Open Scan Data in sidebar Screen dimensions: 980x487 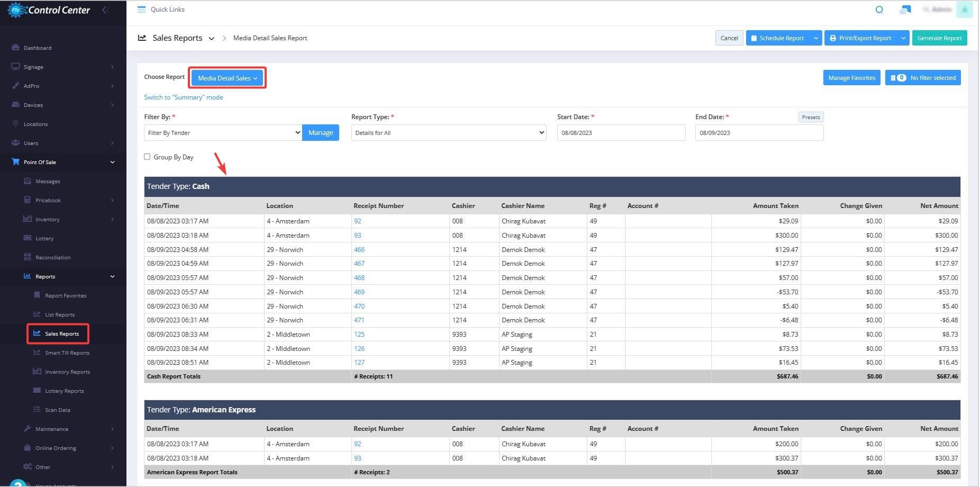click(x=58, y=410)
